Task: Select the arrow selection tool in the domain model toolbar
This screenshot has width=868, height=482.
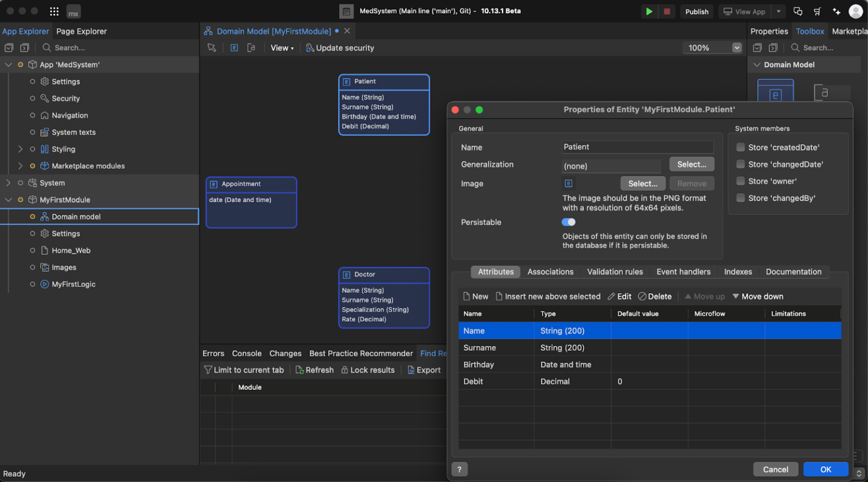Action: click(x=212, y=47)
